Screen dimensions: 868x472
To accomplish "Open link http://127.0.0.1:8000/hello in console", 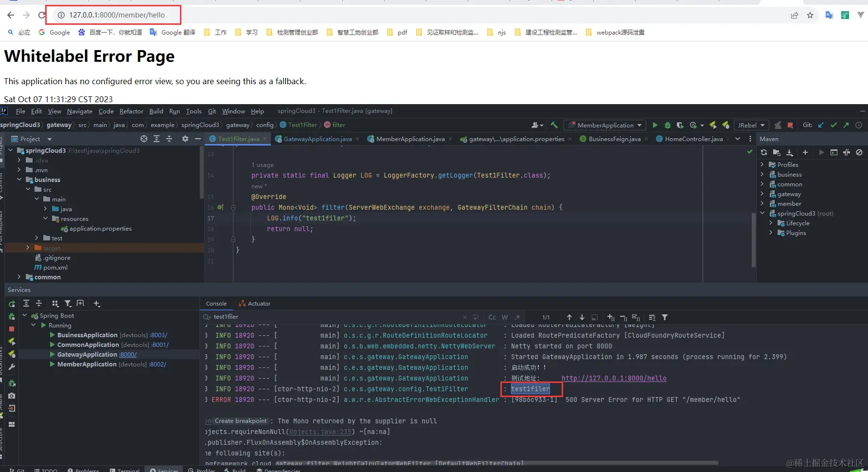I will pyautogui.click(x=614, y=378).
